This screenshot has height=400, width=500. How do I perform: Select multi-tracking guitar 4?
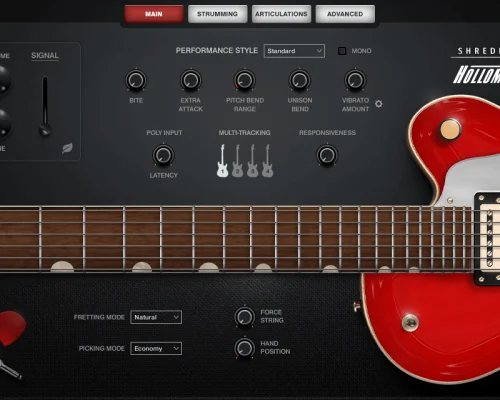[x=268, y=160]
